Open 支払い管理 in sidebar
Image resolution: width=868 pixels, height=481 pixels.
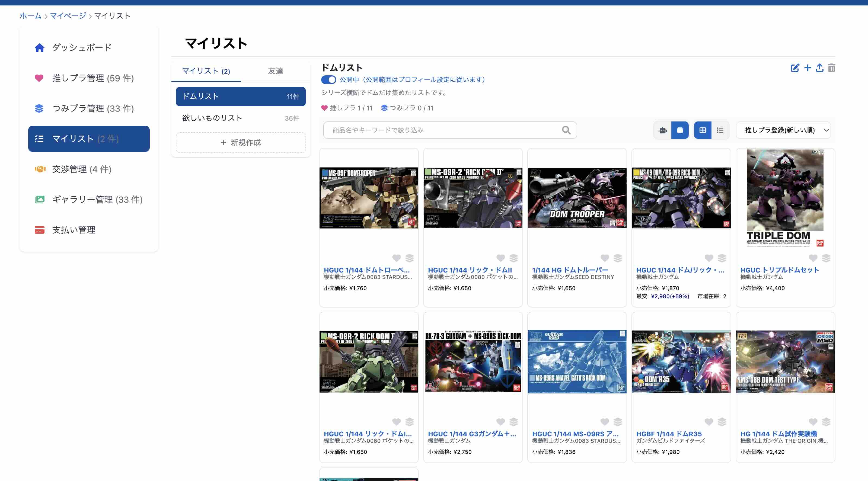tap(89, 230)
